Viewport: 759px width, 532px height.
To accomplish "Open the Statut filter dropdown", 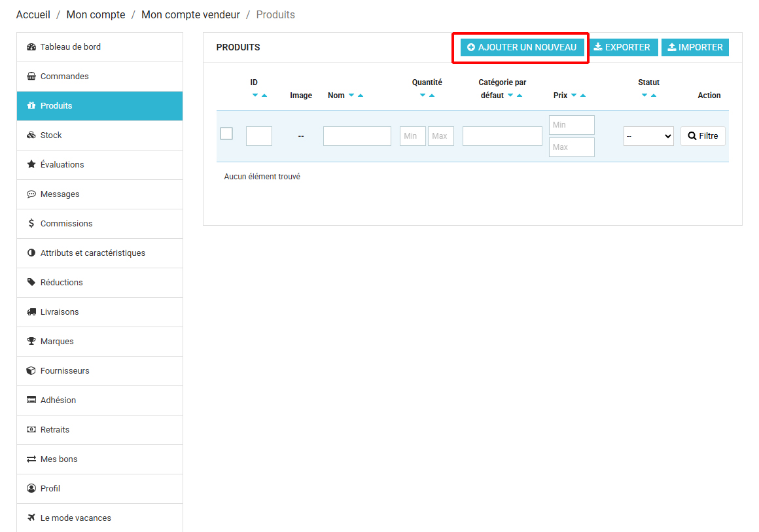I will pos(648,136).
